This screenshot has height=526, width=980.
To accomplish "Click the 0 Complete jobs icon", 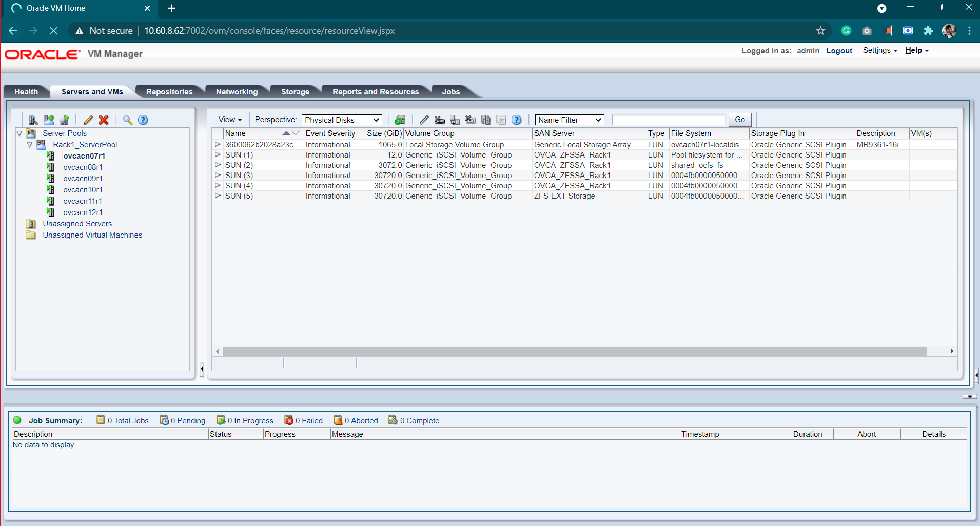I will click(393, 420).
